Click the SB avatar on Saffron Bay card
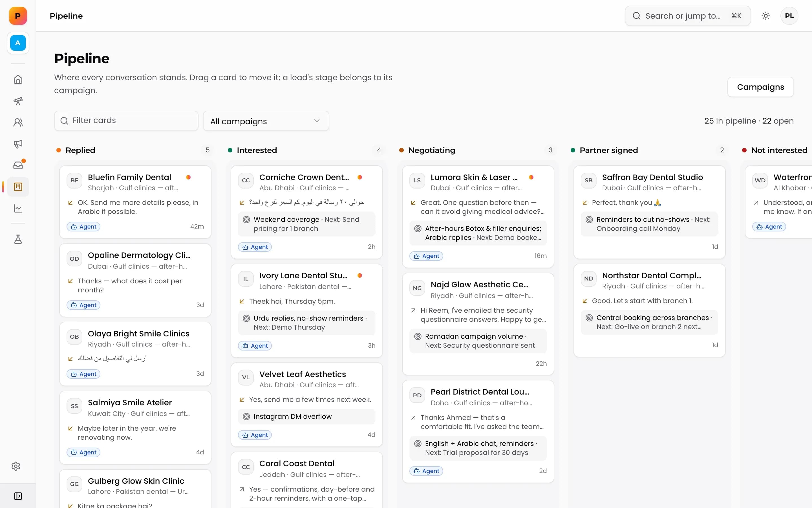This screenshot has width=812, height=508. 588,180
